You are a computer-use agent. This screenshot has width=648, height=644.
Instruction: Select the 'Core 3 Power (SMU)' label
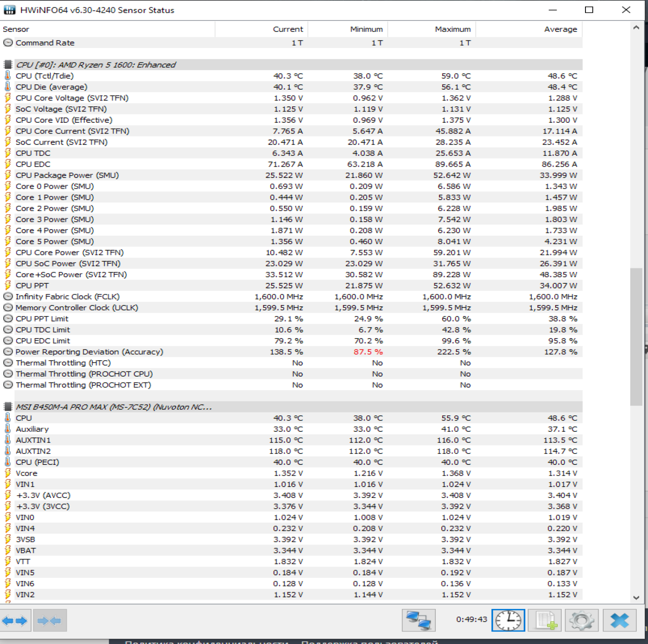click(x=55, y=219)
